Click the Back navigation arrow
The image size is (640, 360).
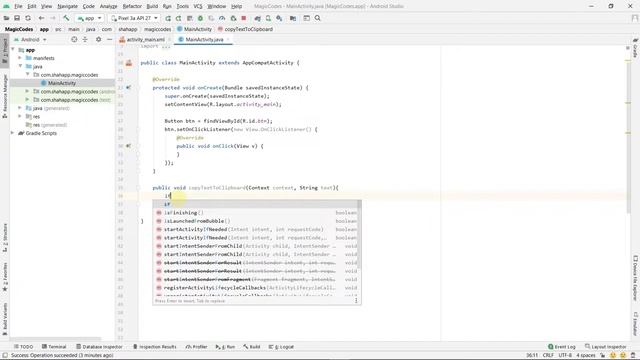41,18
